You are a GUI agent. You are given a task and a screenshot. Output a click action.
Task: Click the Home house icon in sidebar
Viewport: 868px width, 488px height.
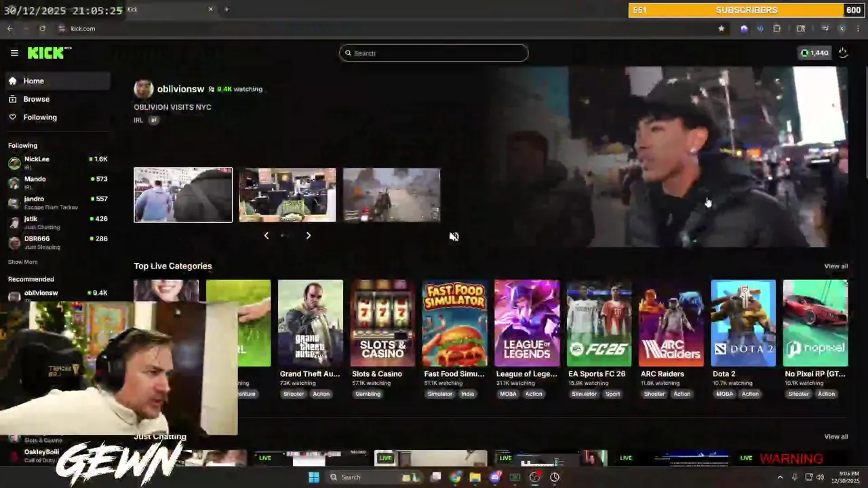pos(12,81)
